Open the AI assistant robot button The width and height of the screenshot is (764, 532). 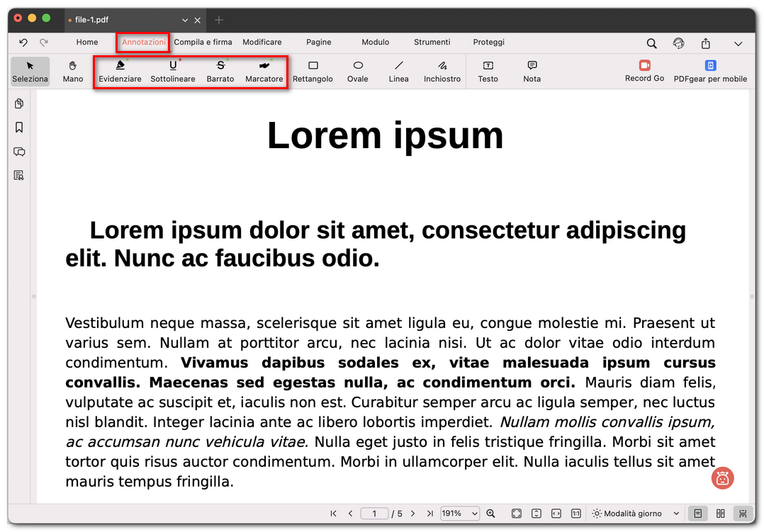coord(723,478)
